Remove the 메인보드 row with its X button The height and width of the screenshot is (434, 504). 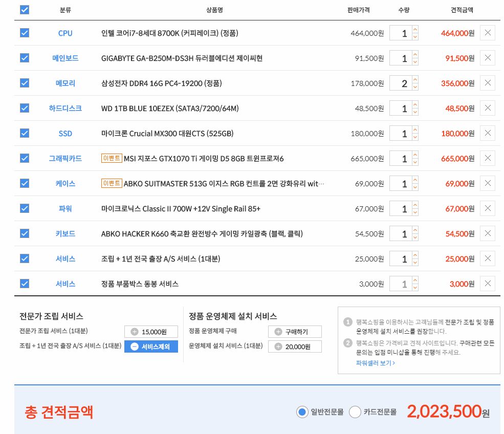point(487,58)
